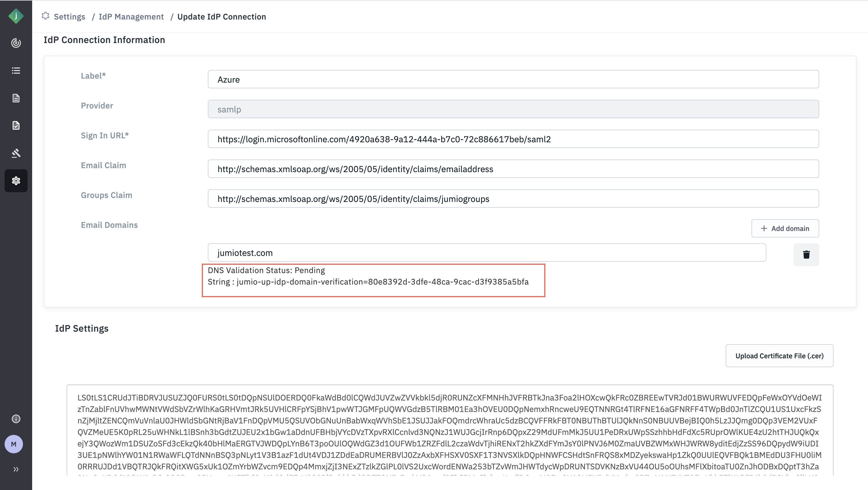Screen dimensions: 868x490
Task: Open the document sidebar icon
Action: tap(16, 98)
